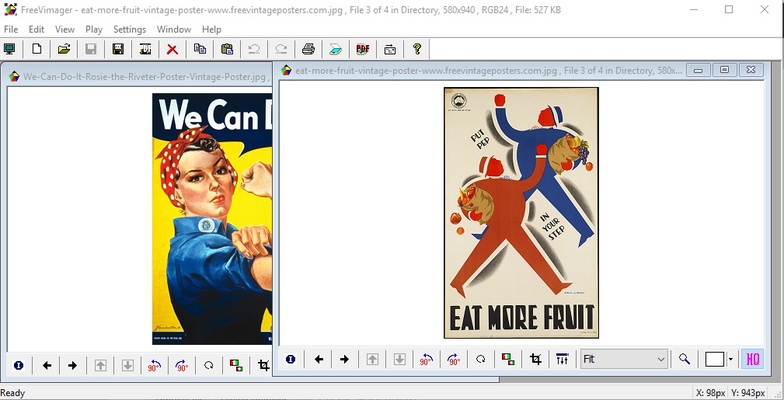Click the eat-more-fruit child window icon

(x=286, y=70)
